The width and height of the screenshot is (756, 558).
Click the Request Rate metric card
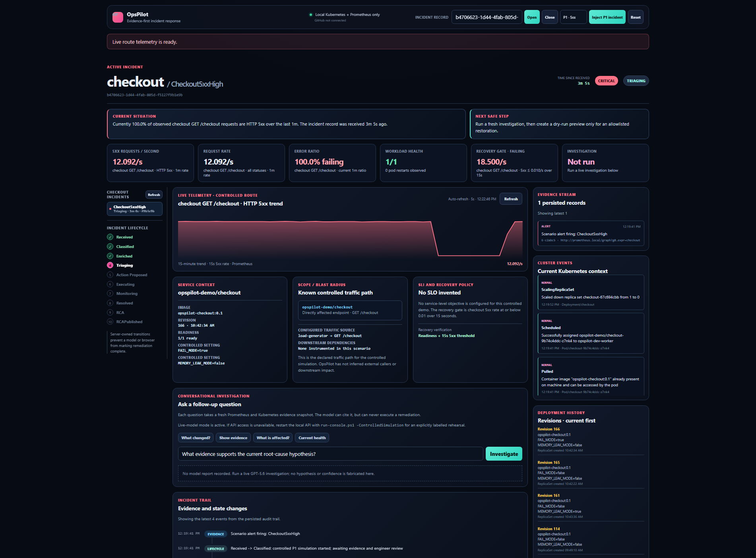point(241,163)
